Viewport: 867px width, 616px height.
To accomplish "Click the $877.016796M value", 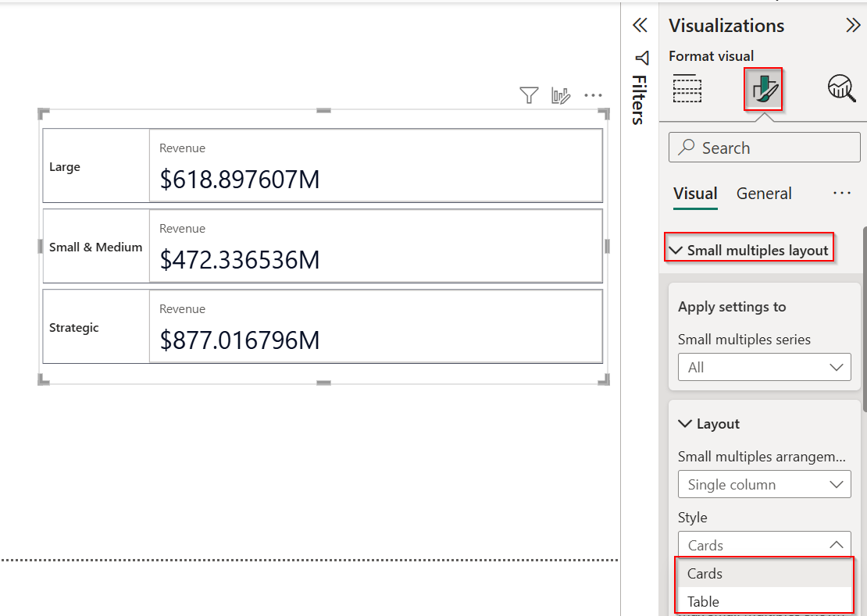I will point(240,340).
